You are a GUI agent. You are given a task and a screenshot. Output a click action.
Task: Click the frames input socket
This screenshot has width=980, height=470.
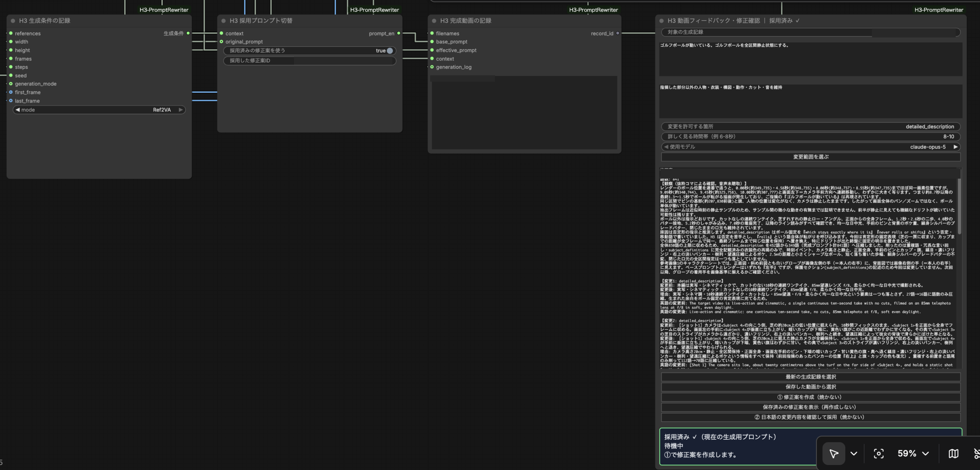pos(11,59)
